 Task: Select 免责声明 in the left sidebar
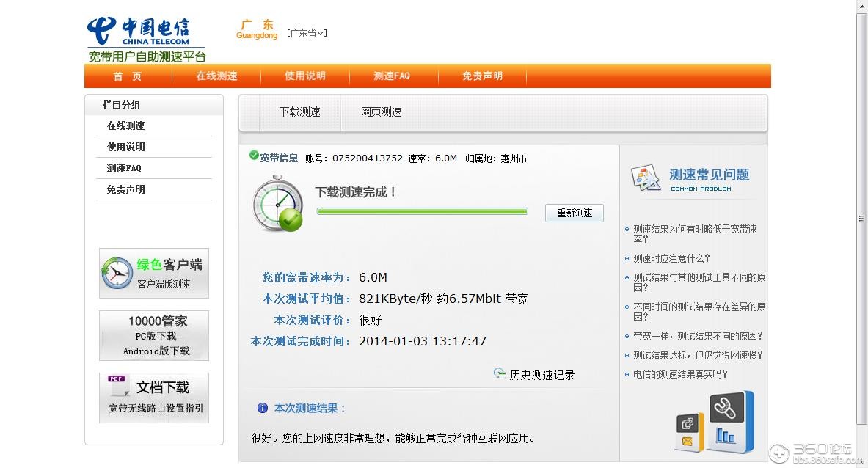click(x=126, y=189)
